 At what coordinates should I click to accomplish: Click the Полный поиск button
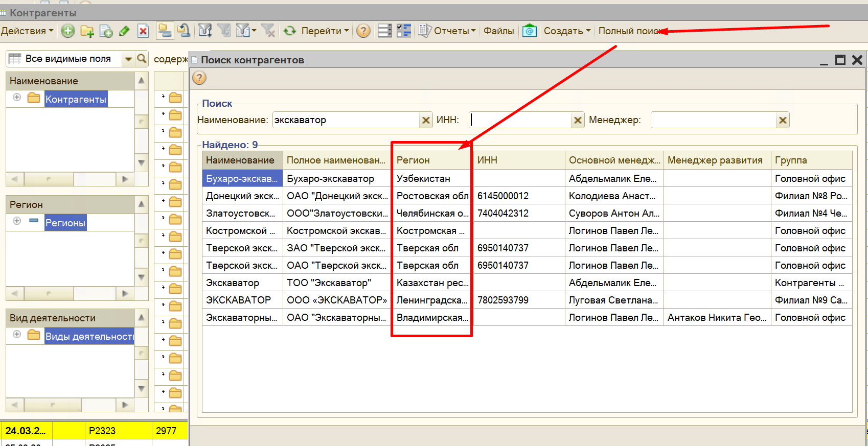(x=630, y=31)
